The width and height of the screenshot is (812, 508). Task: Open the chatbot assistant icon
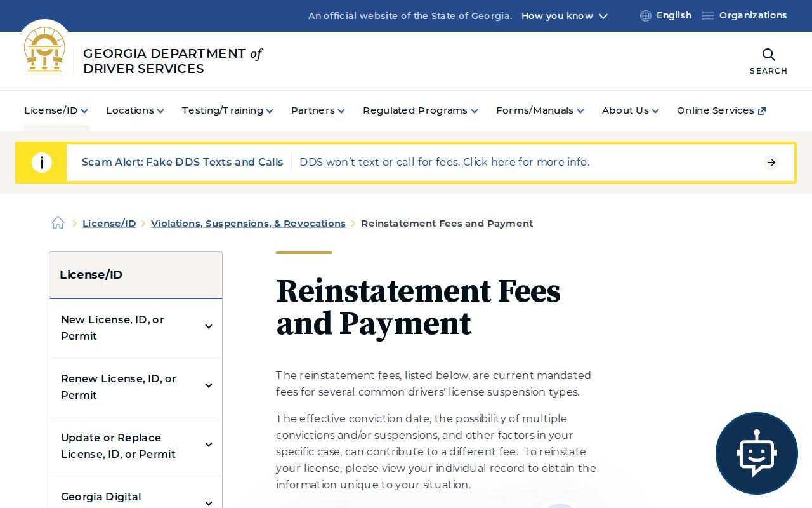click(756, 453)
